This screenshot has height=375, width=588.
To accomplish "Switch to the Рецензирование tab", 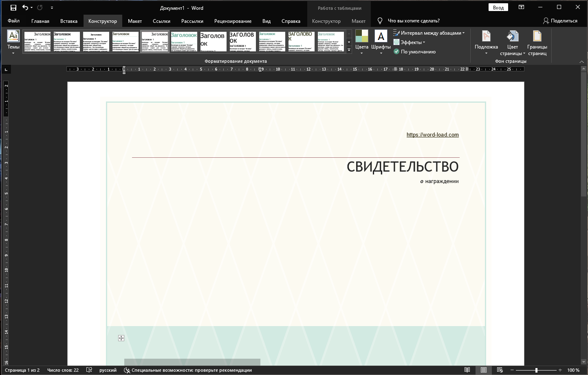I will tap(233, 21).
